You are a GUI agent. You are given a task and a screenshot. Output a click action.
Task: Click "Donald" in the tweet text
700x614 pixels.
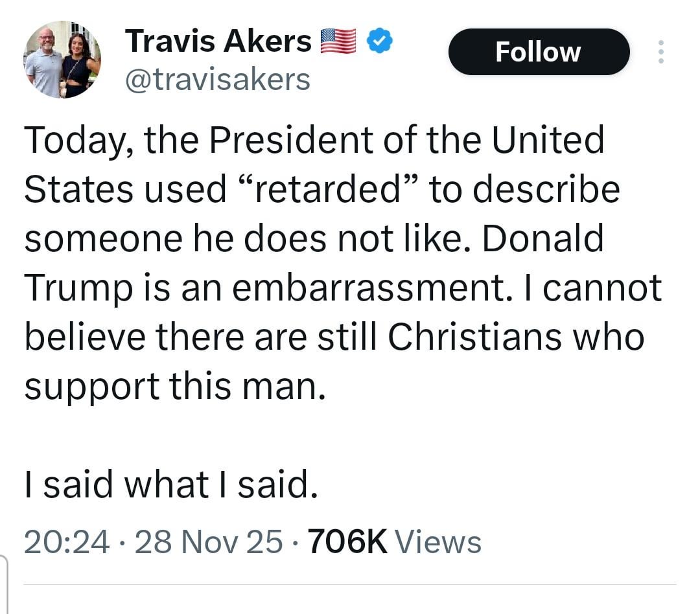click(x=543, y=239)
